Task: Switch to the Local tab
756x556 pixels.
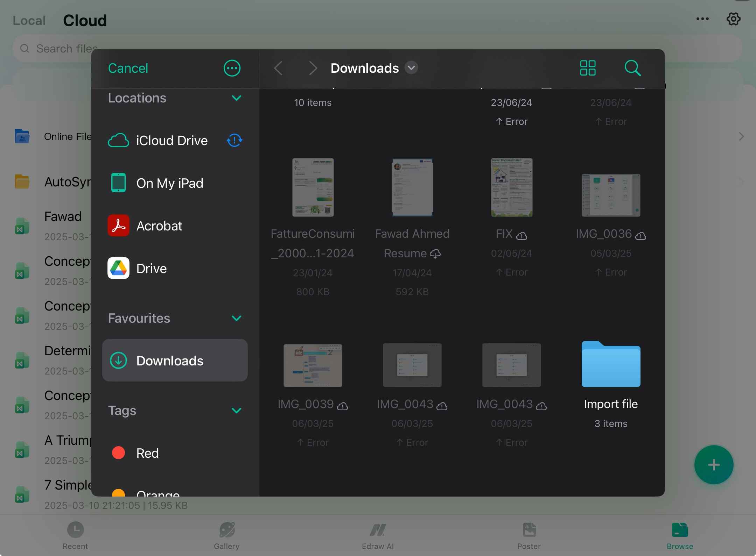Action: click(x=29, y=21)
